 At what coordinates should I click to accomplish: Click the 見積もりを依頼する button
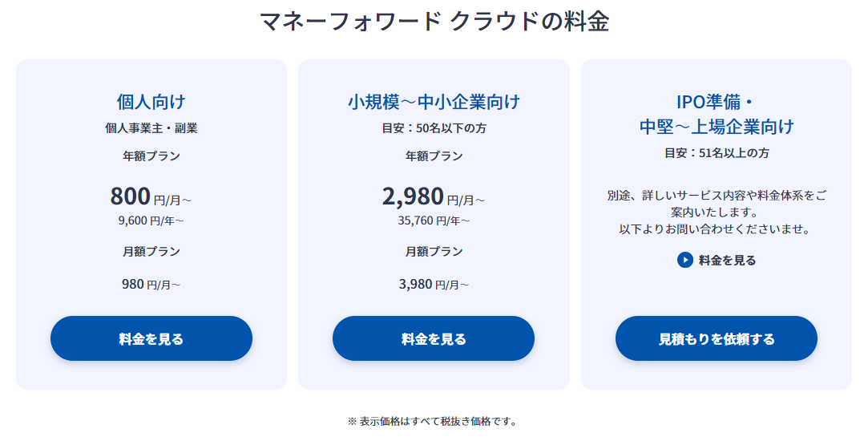point(716,338)
